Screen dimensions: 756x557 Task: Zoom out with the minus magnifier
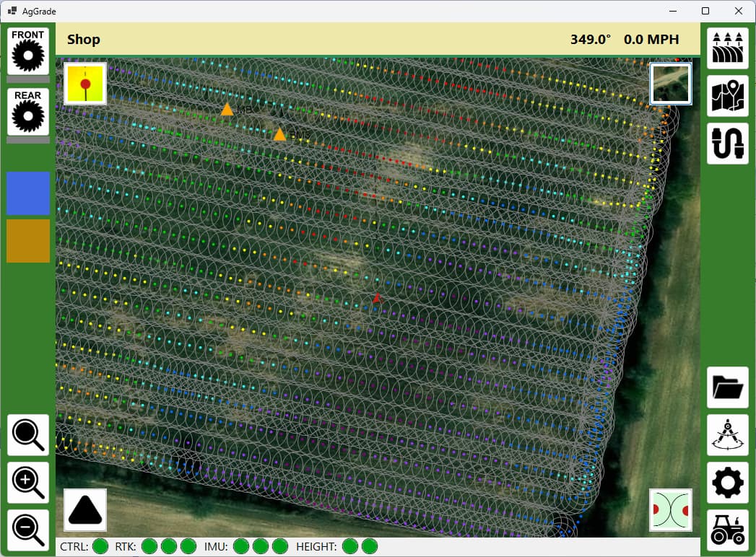click(28, 530)
